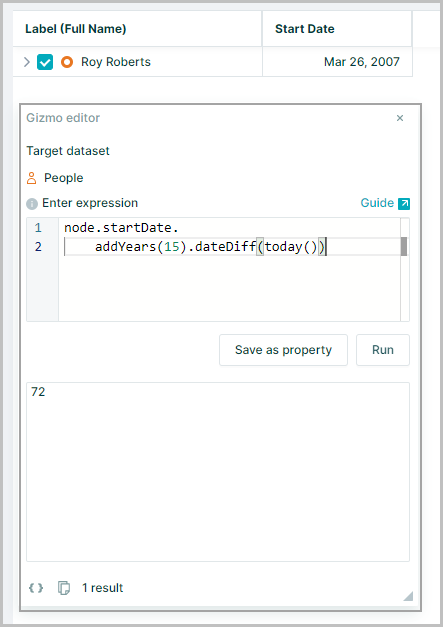443x627 pixels.
Task: Run the Gizmo expression
Action: pos(383,350)
